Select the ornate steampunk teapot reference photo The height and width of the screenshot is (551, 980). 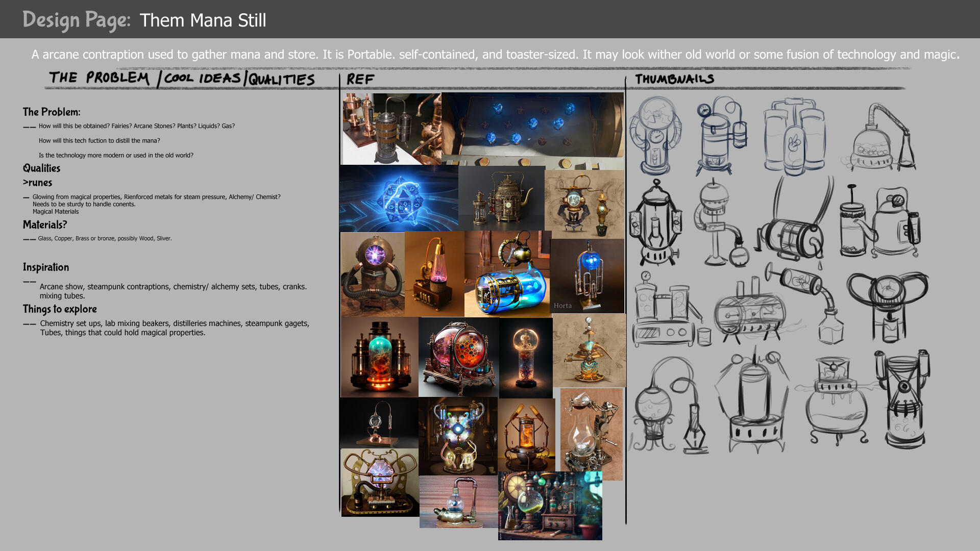pos(501,199)
